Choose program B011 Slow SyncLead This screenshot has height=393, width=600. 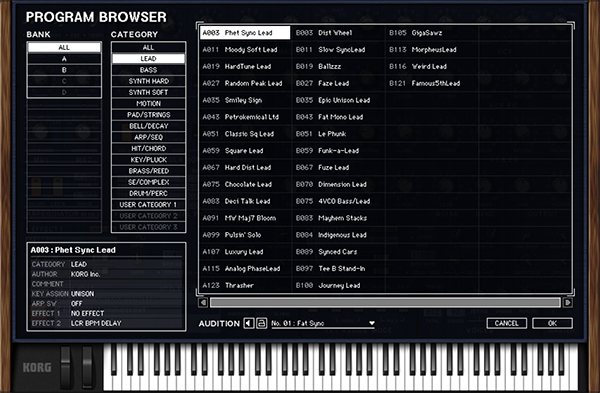(339, 50)
